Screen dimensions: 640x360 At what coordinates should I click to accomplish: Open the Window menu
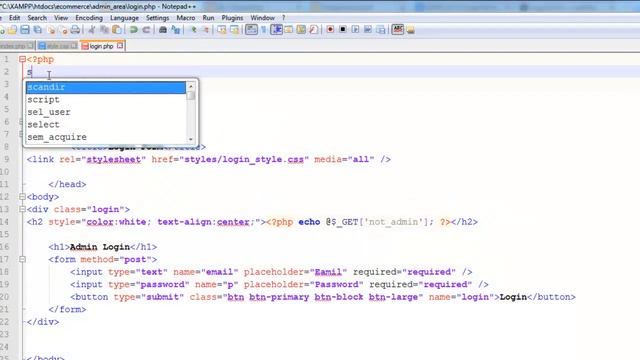pos(262,18)
